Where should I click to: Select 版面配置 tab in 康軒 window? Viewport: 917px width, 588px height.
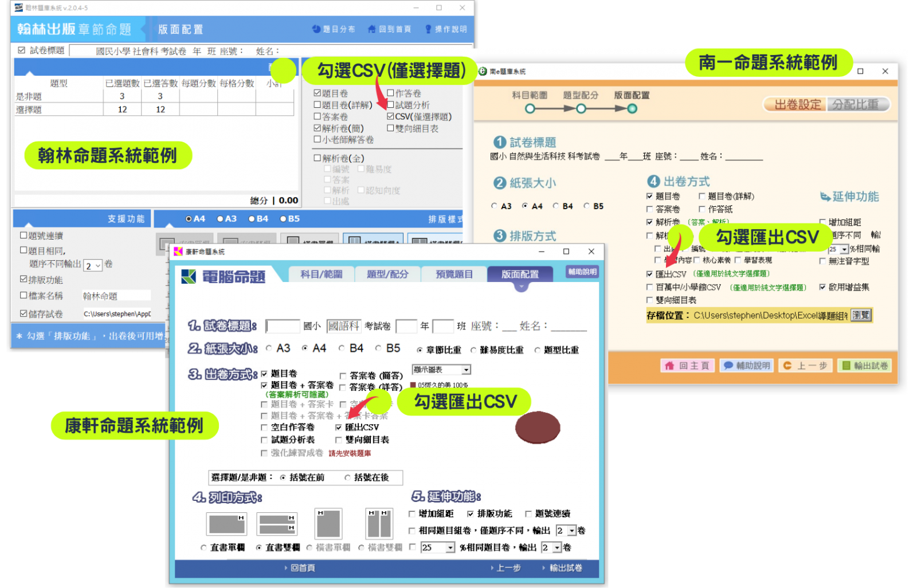(x=520, y=274)
